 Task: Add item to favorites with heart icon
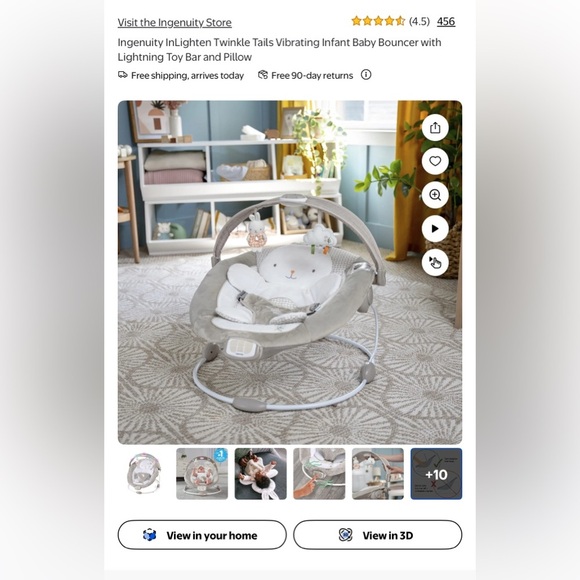(435, 161)
